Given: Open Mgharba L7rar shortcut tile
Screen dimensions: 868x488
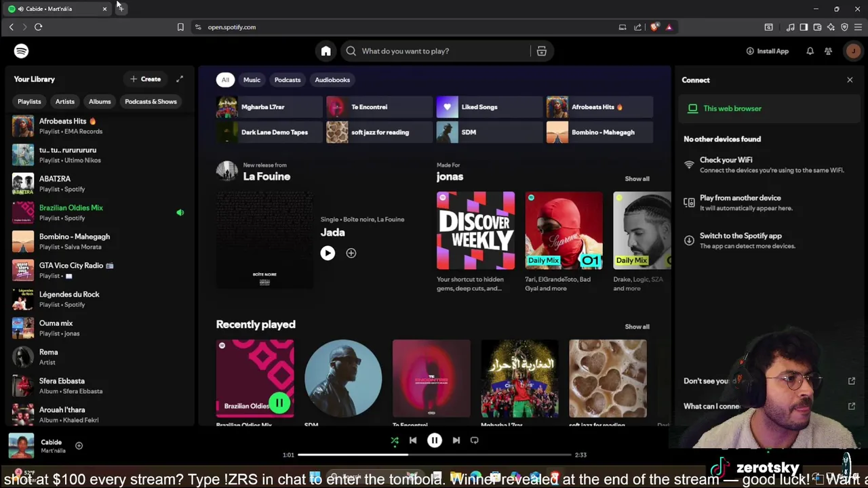Looking at the screenshot, I should pos(270,107).
